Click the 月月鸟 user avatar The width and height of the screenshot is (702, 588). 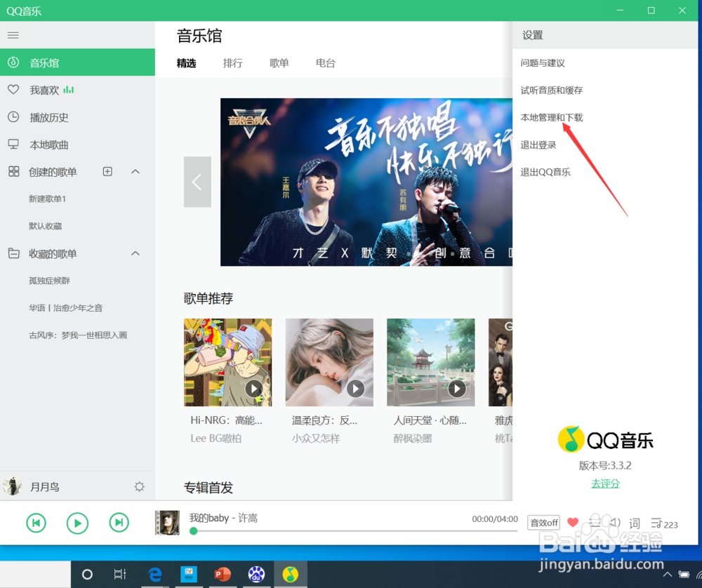tap(12, 486)
